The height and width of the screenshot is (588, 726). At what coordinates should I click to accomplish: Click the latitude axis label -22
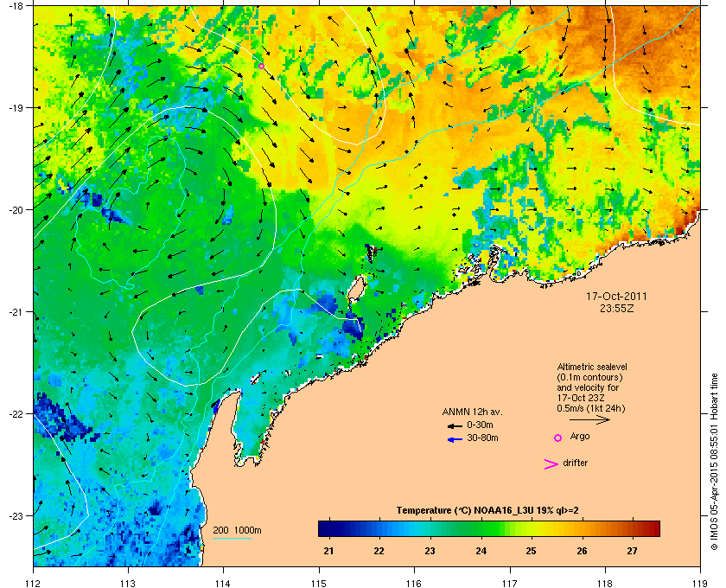pos(16,414)
